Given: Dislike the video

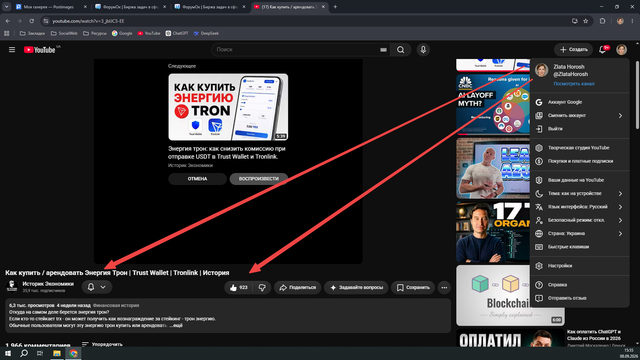Looking at the screenshot, I should pos(262,288).
